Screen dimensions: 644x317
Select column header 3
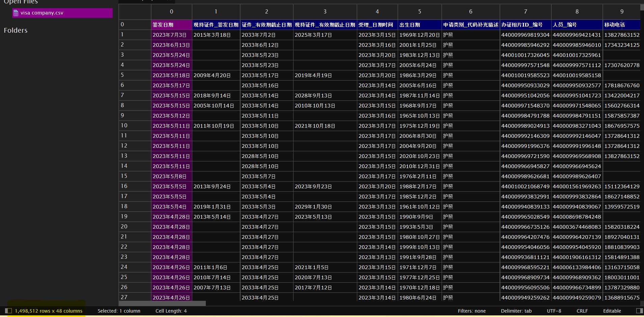pos(325,11)
